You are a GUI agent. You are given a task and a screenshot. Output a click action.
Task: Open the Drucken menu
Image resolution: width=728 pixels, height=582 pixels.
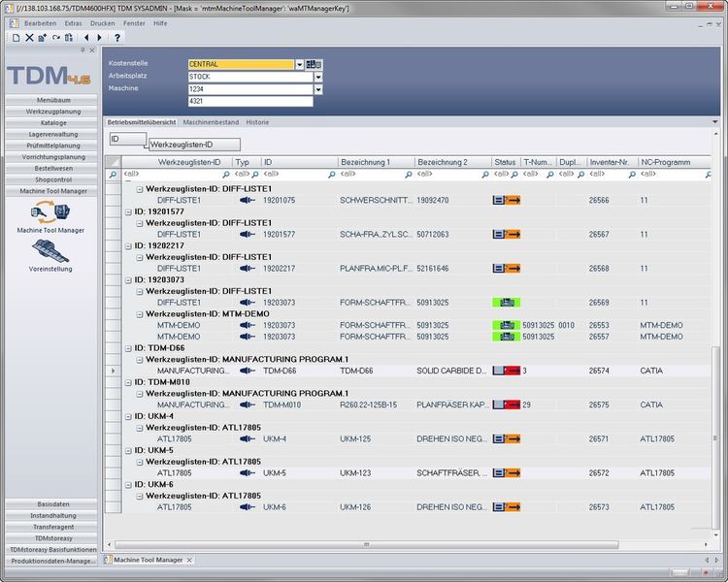point(103,23)
